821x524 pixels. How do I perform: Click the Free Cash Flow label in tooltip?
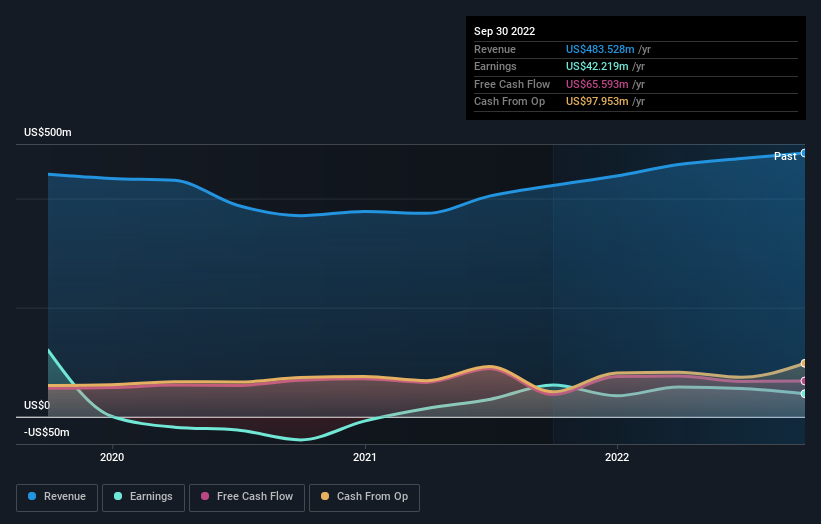pos(512,84)
